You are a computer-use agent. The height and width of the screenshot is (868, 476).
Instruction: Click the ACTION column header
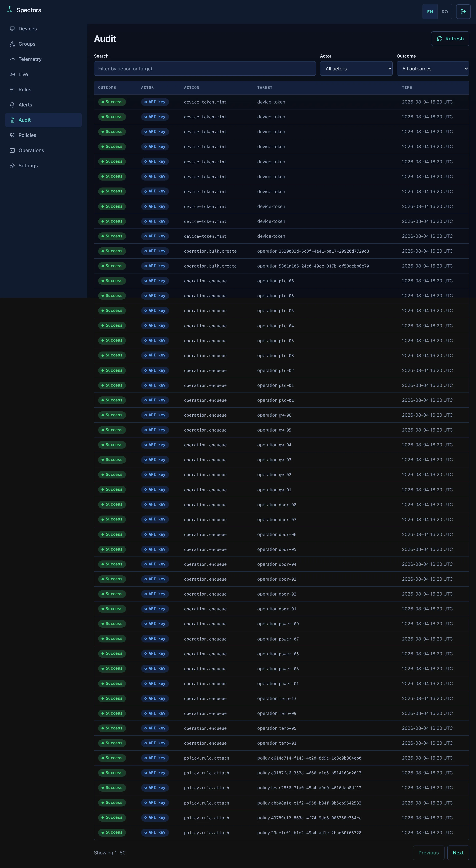[191, 88]
